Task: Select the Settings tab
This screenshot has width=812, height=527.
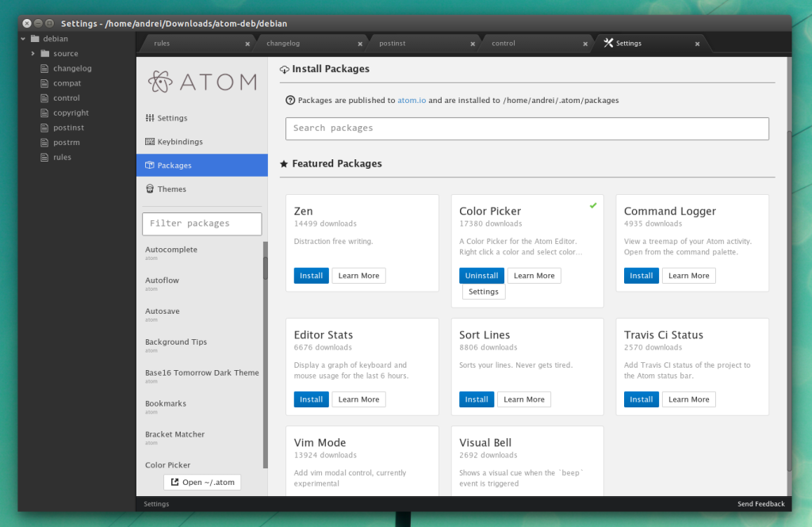Action: pyautogui.click(x=653, y=44)
